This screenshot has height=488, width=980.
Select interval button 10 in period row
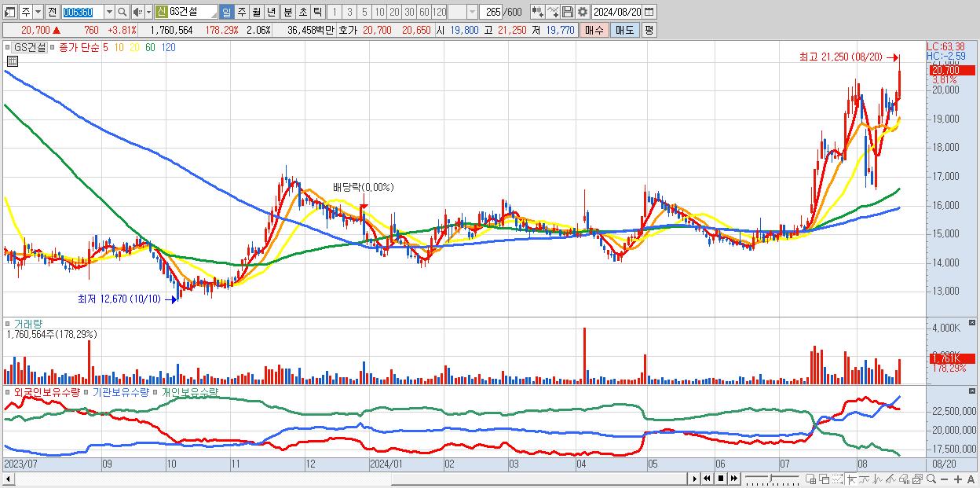(379, 12)
